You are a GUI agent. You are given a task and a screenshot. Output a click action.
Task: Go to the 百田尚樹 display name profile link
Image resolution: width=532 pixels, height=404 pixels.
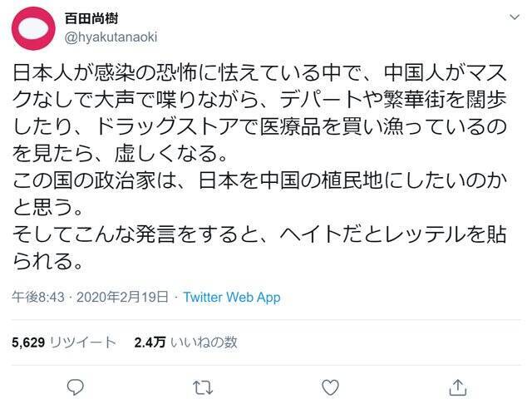tap(91, 18)
